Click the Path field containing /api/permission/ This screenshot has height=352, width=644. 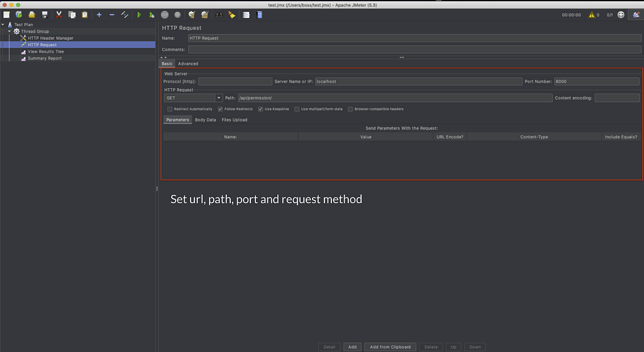point(395,98)
